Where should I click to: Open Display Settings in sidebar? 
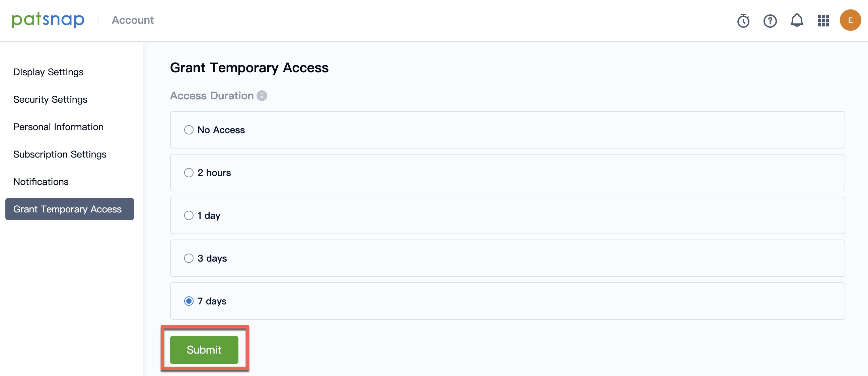click(x=48, y=72)
